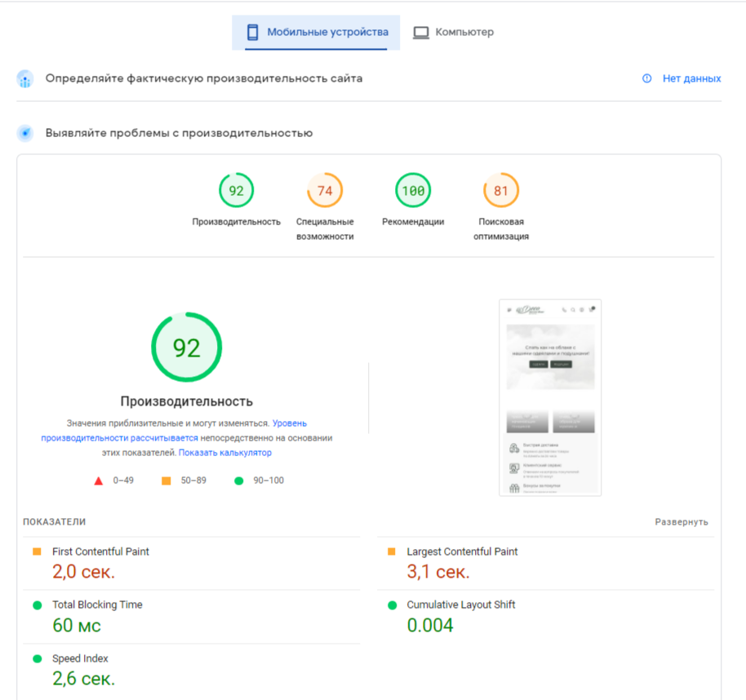Image resolution: width=746 pixels, height=700 pixels.
Task: Expand the Largest Contentful Paint metric
Action: tap(462, 552)
